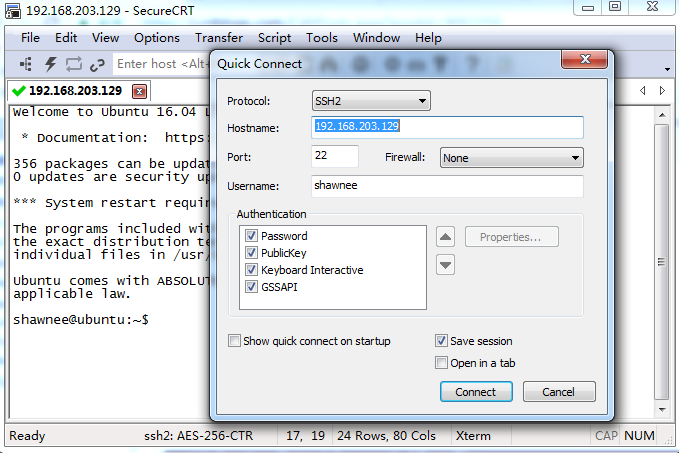This screenshot has width=679, height=453.
Task: Open the File menu
Action: pyautogui.click(x=30, y=38)
